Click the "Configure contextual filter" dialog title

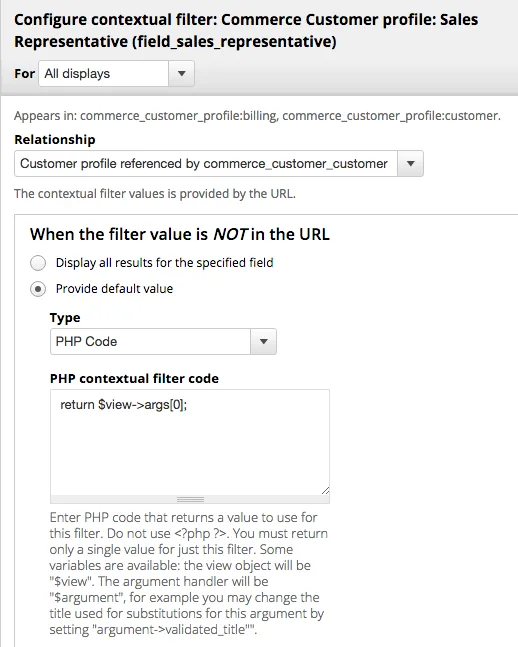click(246, 31)
